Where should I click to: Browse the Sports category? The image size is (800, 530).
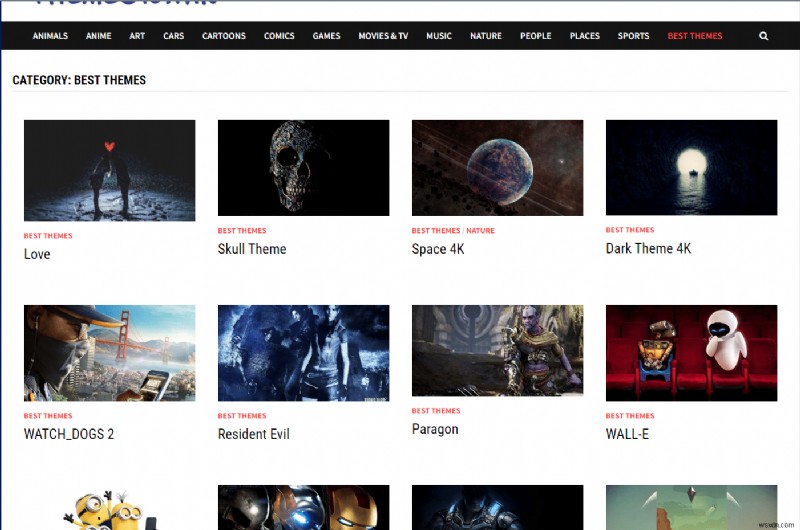point(633,36)
